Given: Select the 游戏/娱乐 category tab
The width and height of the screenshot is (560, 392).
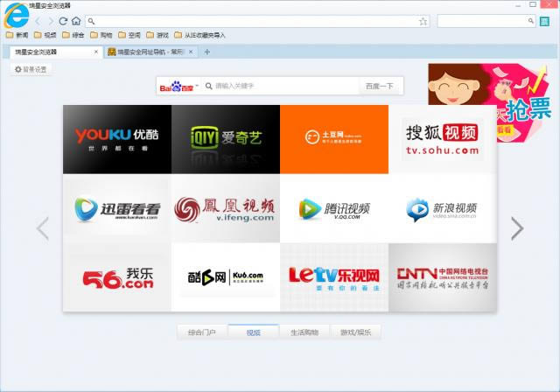Looking at the screenshot, I should (356, 332).
